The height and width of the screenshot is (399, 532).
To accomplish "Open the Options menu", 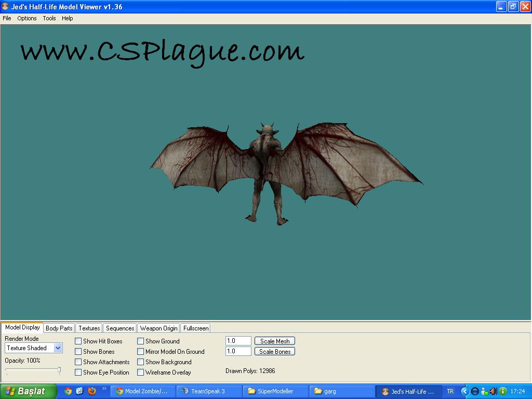I will click(27, 18).
